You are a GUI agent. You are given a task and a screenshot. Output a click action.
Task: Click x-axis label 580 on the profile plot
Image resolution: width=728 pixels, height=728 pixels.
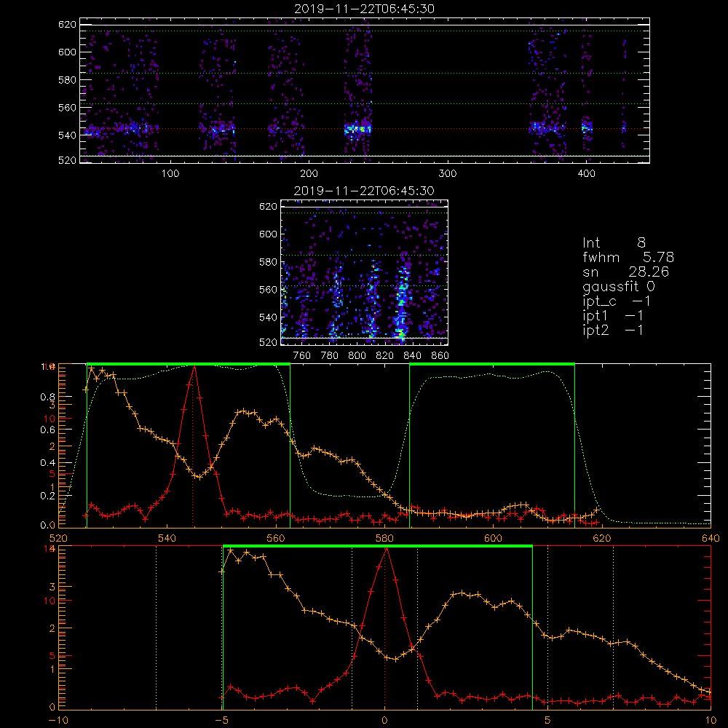(x=384, y=539)
